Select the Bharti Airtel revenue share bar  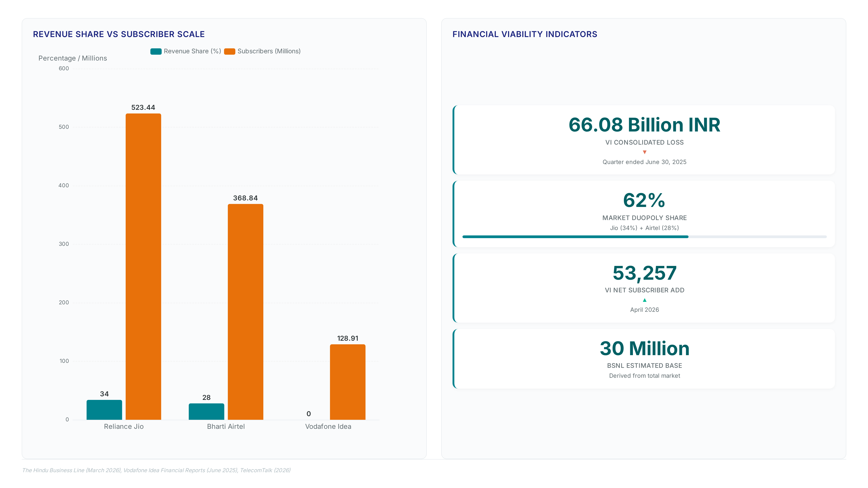coord(206,411)
